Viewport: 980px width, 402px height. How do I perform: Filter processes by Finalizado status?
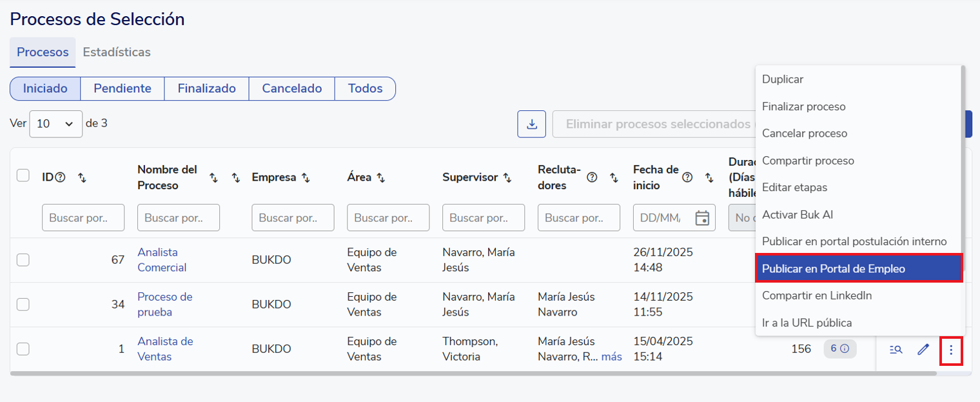pyautogui.click(x=206, y=89)
